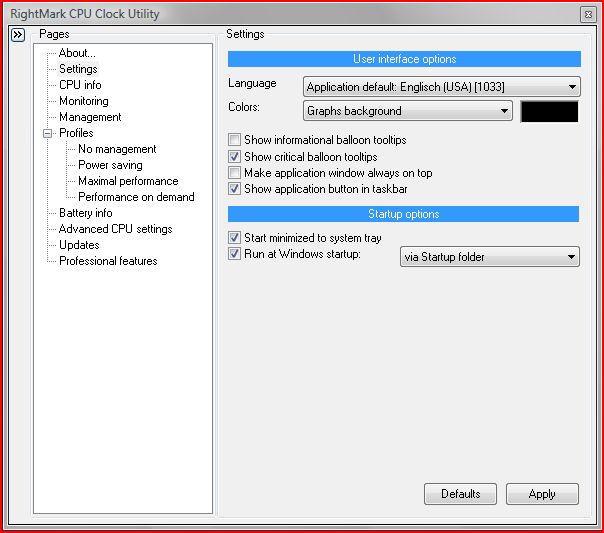This screenshot has width=604, height=533.
Task: Click the Language label
Action: 252,84
